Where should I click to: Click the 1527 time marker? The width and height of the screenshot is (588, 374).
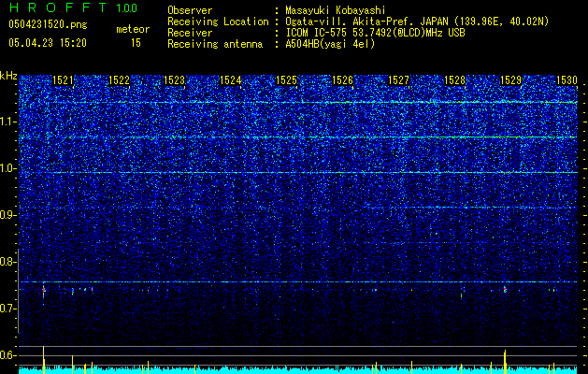[x=398, y=80]
